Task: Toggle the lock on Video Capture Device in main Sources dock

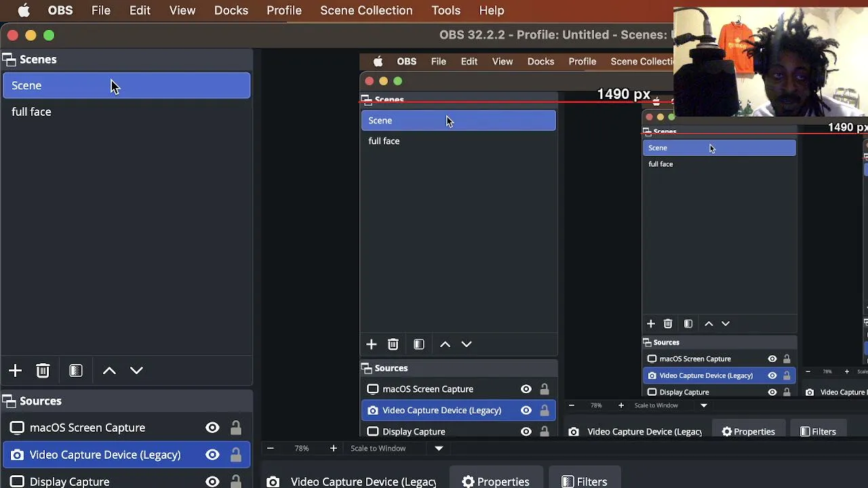Action: click(235, 455)
